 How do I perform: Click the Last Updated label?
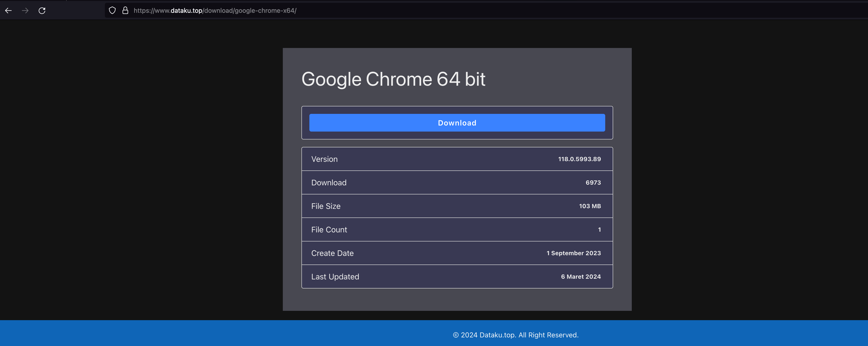click(x=335, y=277)
